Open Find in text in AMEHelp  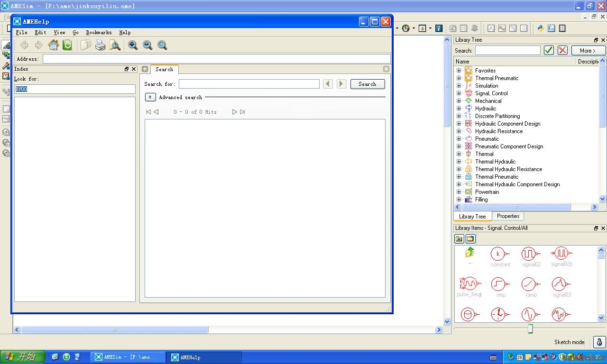[115, 45]
